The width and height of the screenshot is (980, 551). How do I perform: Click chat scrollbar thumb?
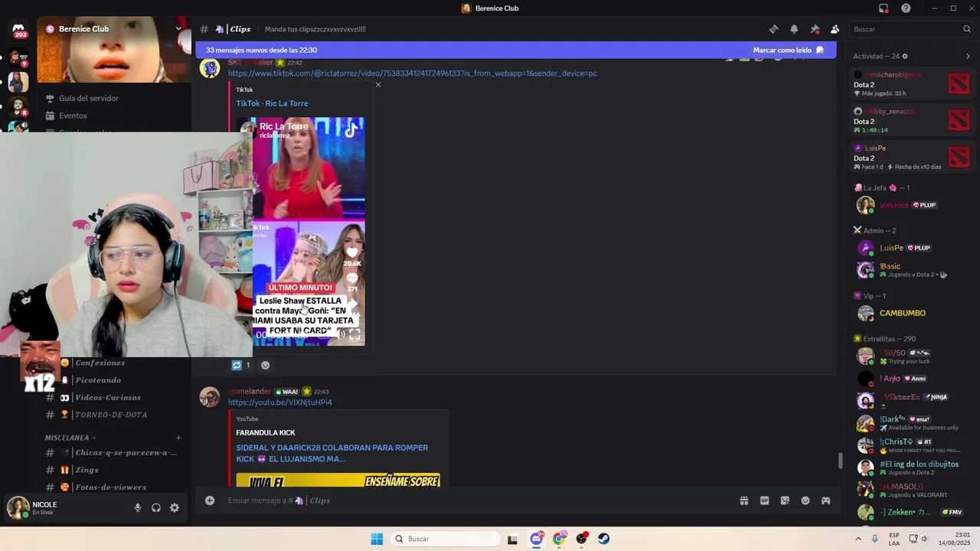pyautogui.click(x=840, y=461)
